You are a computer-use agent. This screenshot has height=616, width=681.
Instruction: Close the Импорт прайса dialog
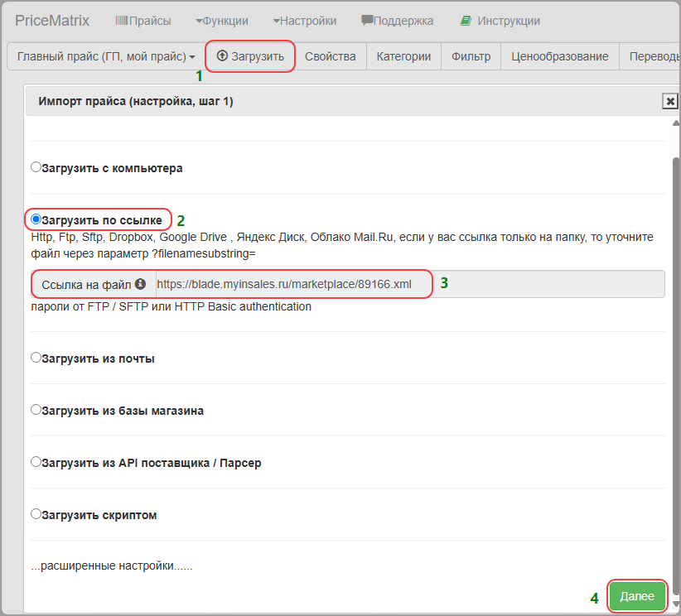click(670, 101)
